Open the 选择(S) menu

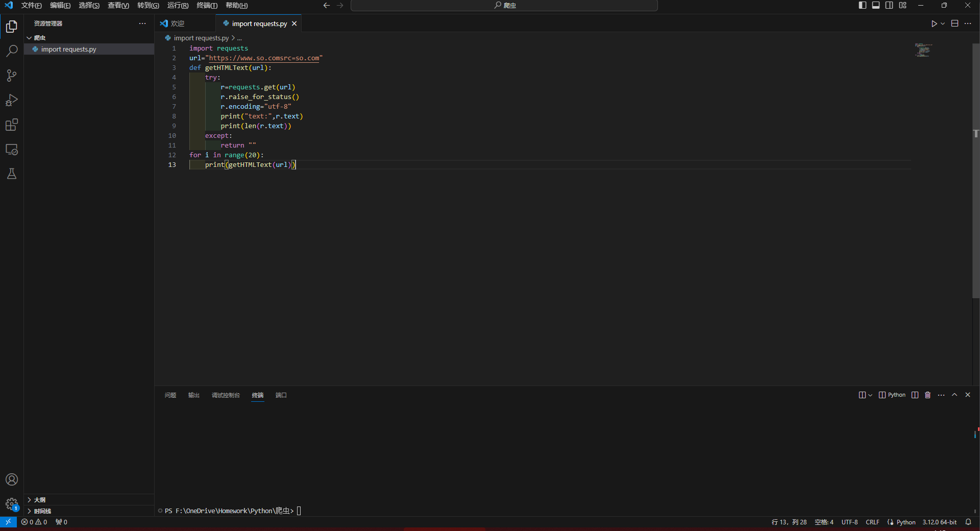click(89, 5)
